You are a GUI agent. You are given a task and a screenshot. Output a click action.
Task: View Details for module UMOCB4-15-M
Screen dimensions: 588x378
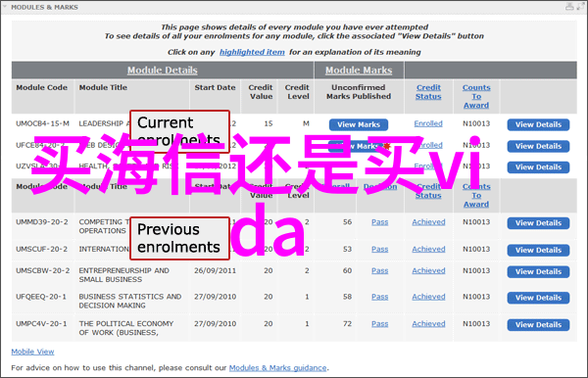coord(538,124)
